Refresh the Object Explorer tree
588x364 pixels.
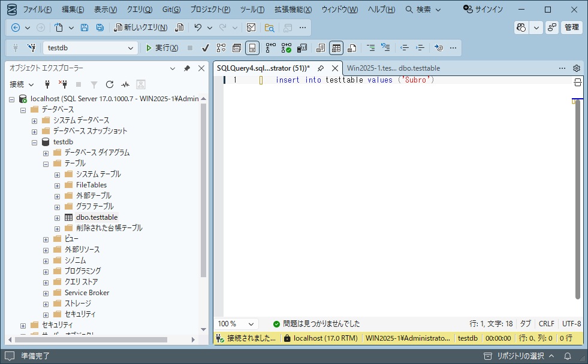(x=110, y=84)
